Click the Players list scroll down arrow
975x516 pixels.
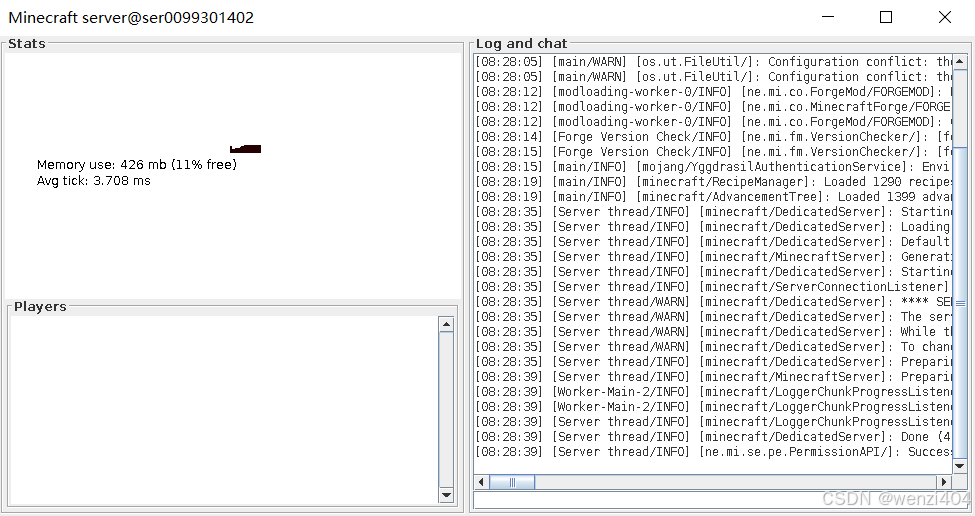446,495
